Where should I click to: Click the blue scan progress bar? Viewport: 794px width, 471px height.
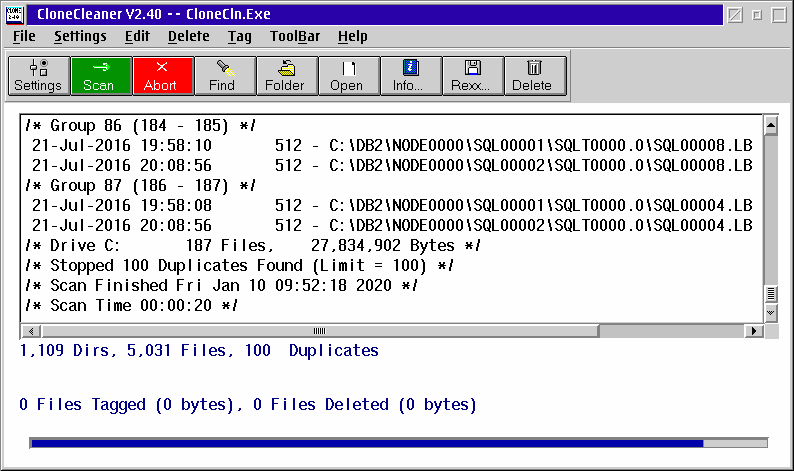pos(399,443)
